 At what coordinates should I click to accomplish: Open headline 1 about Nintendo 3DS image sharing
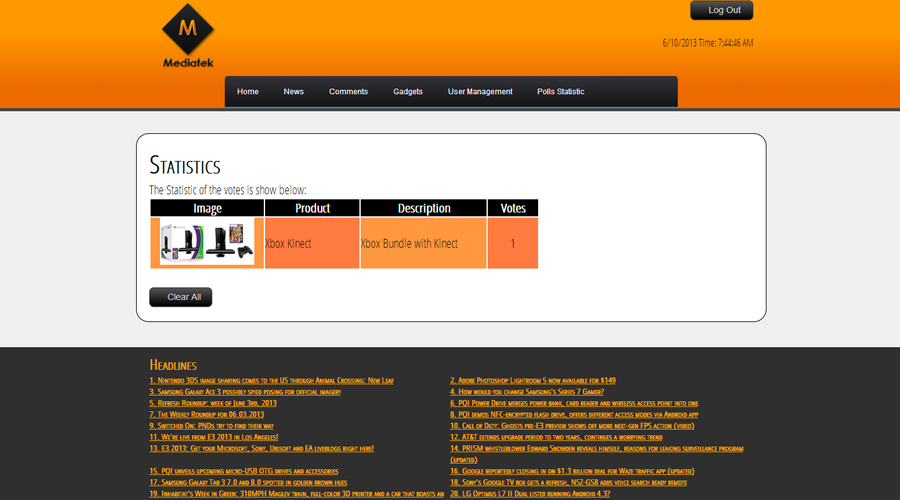point(271,380)
